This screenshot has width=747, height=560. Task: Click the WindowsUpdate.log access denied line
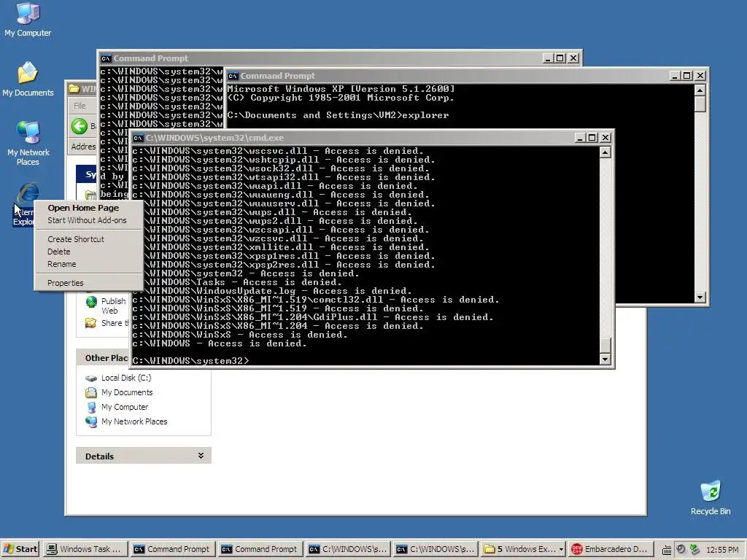pyautogui.click(x=271, y=291)
